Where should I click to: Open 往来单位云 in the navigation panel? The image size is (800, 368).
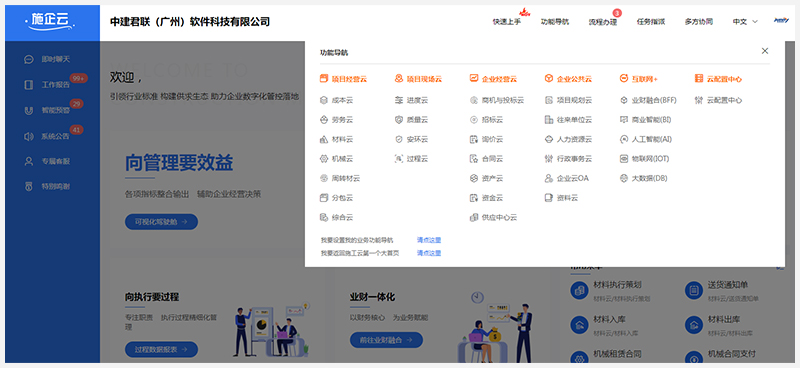(x=568, y=120)
